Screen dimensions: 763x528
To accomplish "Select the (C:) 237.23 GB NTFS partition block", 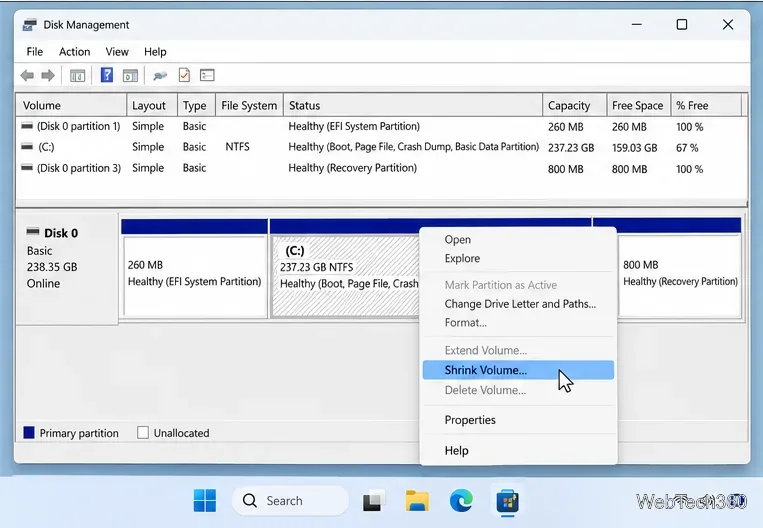I will coord(345,275).
